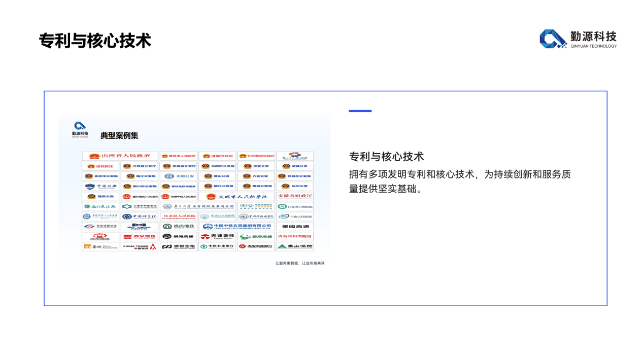Click the 青岛市人民政府 logo tile
Image resolution: width=644 pixels, height=362 pixels.
(179, 156)
